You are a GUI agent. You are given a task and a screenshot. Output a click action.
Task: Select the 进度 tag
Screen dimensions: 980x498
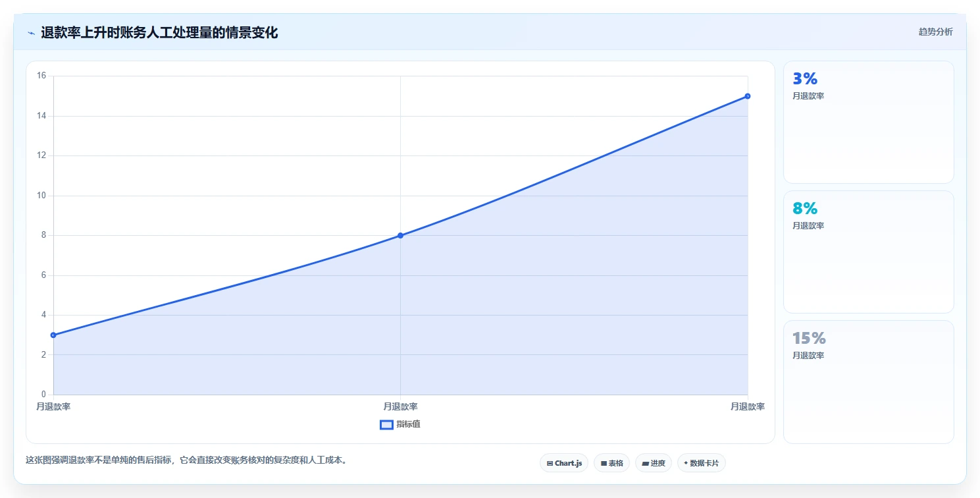pyautogui.click(x=654, y=463)
